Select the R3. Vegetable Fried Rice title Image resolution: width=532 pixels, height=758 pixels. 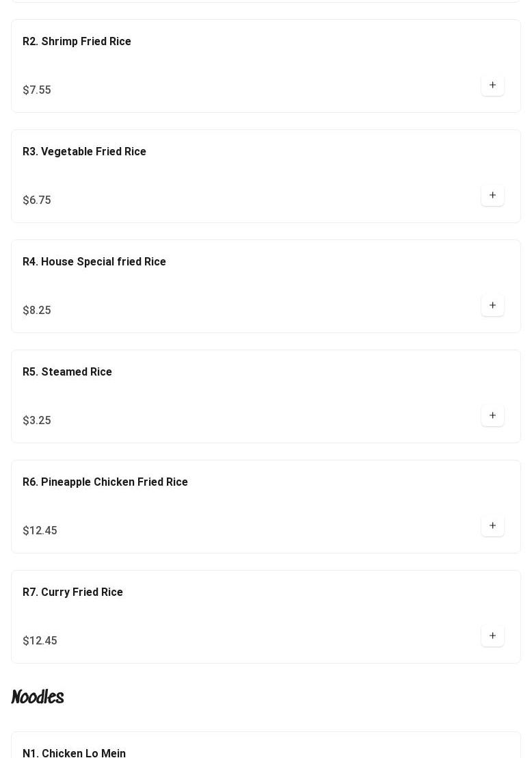click(84, 152)
